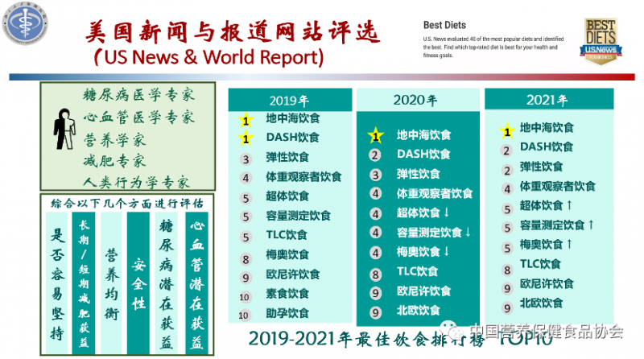Click the text 心血管医学专家
Image resolution: width=644 pixels, height=359 pixels.
coord(138,117)
